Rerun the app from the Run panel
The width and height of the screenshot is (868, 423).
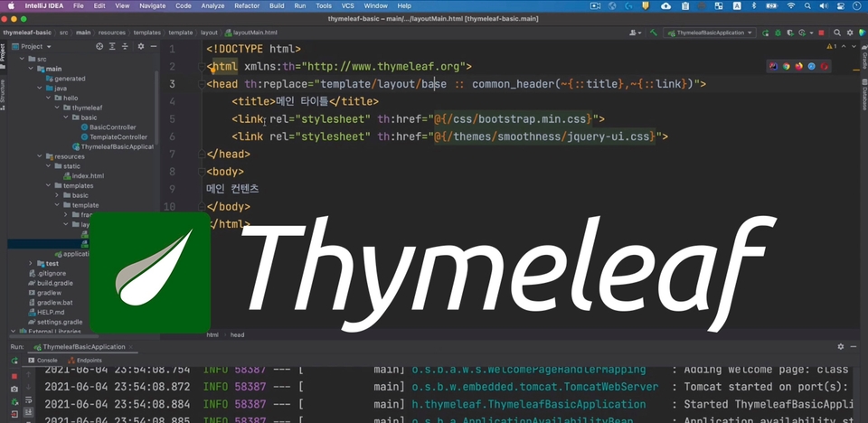tap(14, 361)
